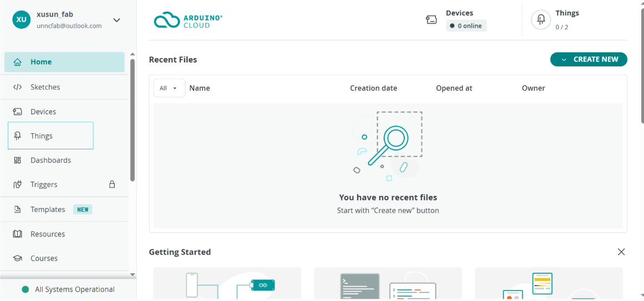This screenshot has width=644, height=301.
Task: Sort by the Creation date column header
Action: tap(373, 88)
